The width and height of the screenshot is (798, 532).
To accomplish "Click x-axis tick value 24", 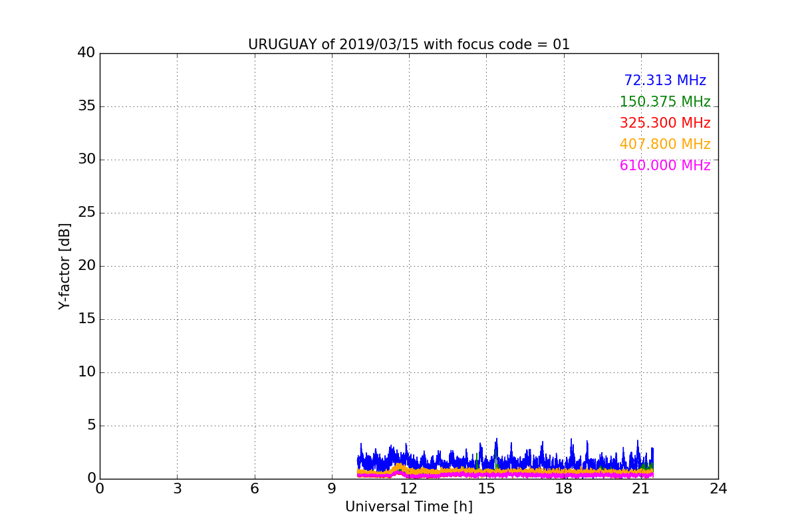I will tap(718, 489).
